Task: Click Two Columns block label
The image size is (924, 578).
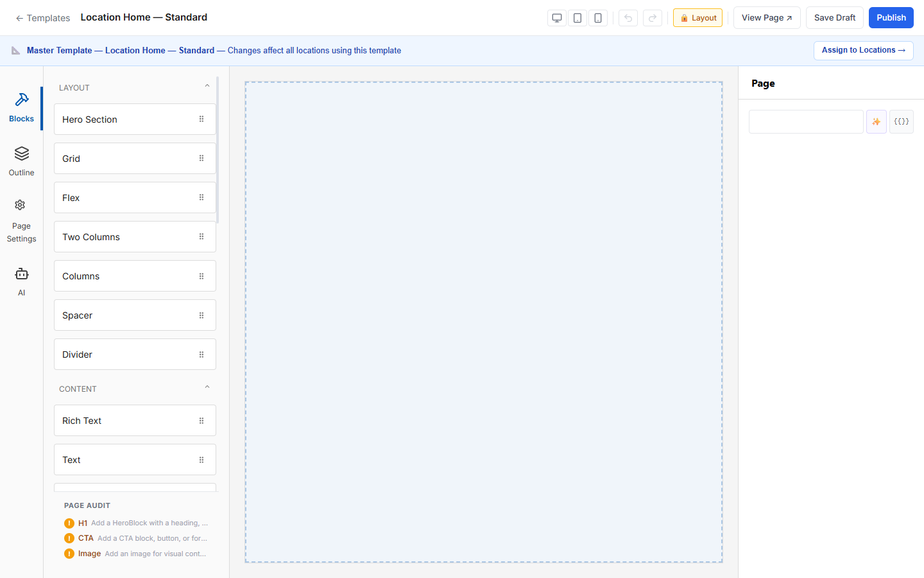Action: click(91, 237)
